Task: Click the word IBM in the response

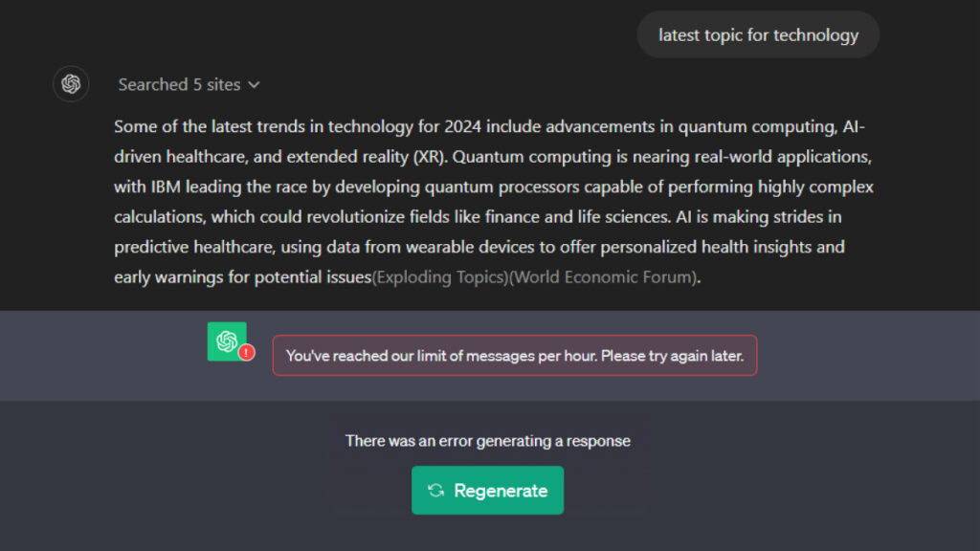Action: point(165,187)
